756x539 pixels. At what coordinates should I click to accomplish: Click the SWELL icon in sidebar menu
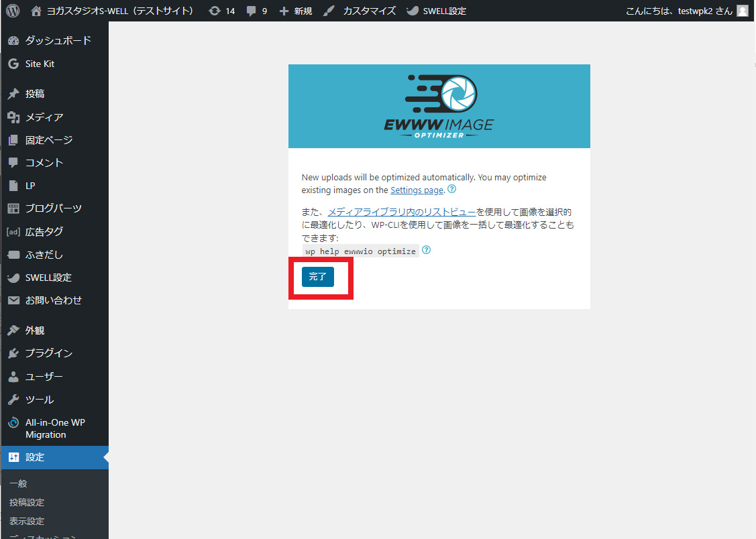tap(13, 278)
